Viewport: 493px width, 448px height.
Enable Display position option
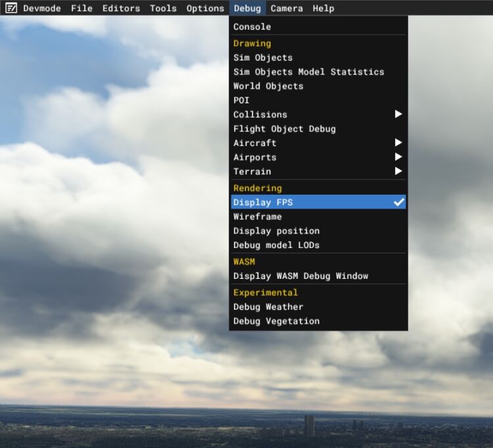(276, 231)
